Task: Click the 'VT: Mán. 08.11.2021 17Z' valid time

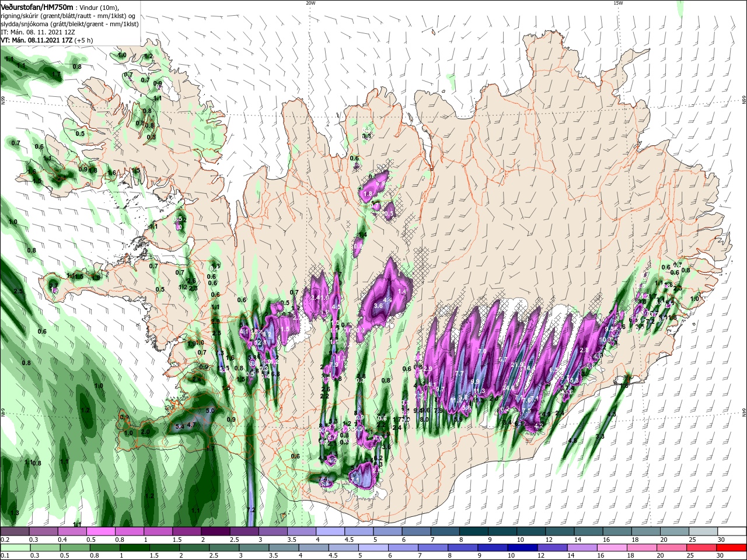Action: 37,40
